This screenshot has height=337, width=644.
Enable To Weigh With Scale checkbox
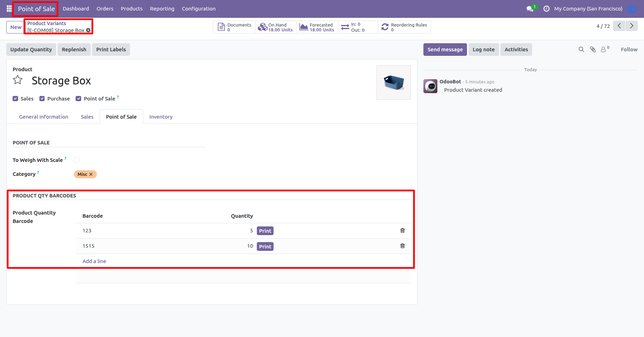77,160
